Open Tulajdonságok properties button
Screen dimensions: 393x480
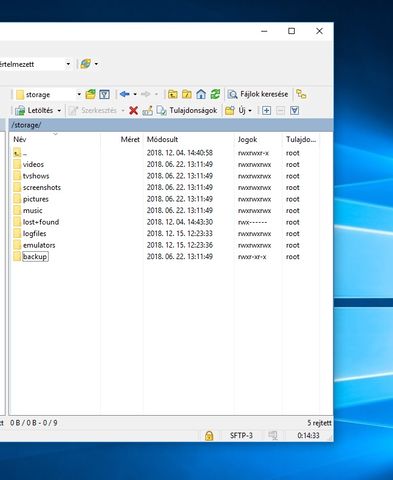(x=187, y=110)
